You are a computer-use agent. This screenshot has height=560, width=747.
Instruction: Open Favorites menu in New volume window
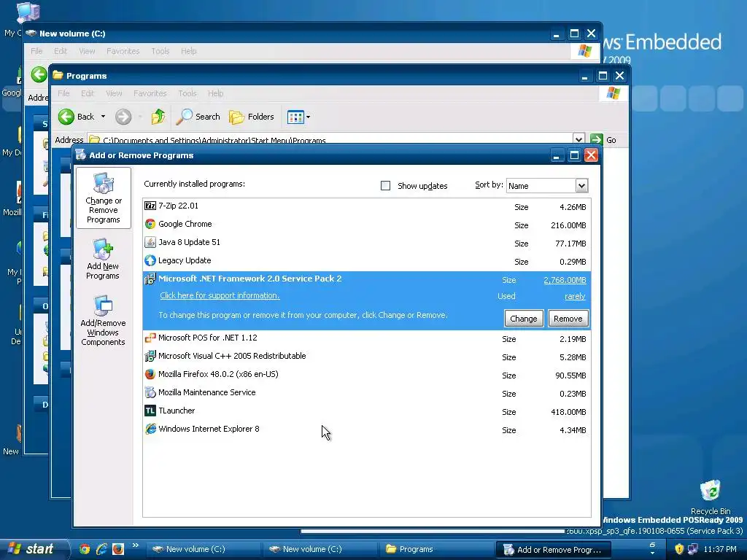click(123, 51)
